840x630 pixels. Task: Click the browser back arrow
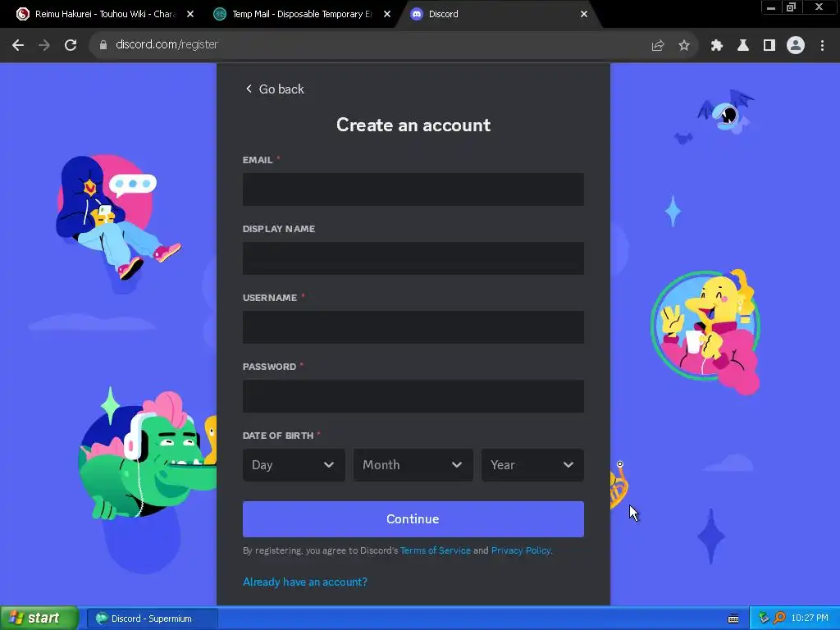coord(18,45)
